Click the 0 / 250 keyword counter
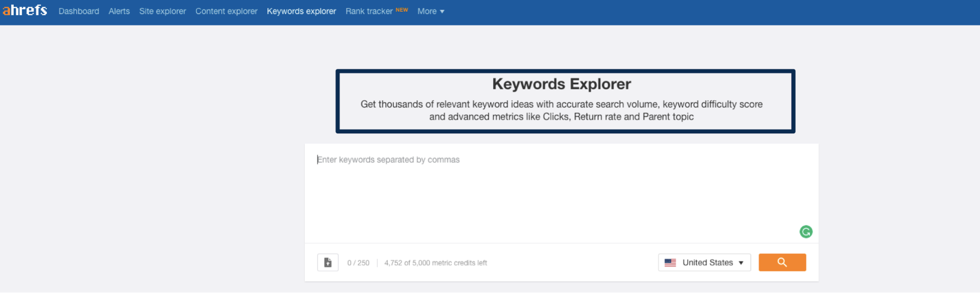 tap(358, 263)
